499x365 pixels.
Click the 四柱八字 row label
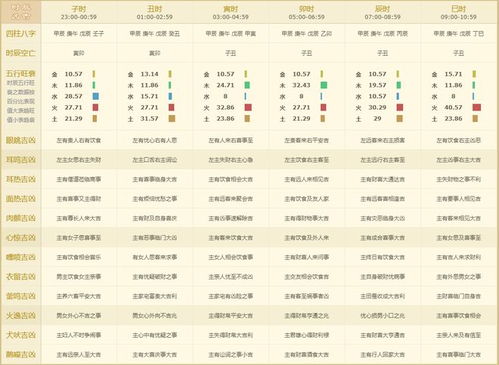click(x=21, y=33)
